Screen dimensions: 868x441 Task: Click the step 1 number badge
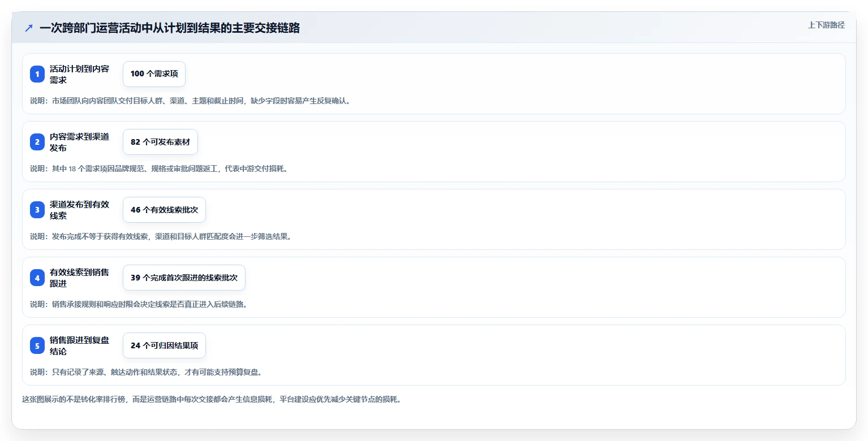37,74
